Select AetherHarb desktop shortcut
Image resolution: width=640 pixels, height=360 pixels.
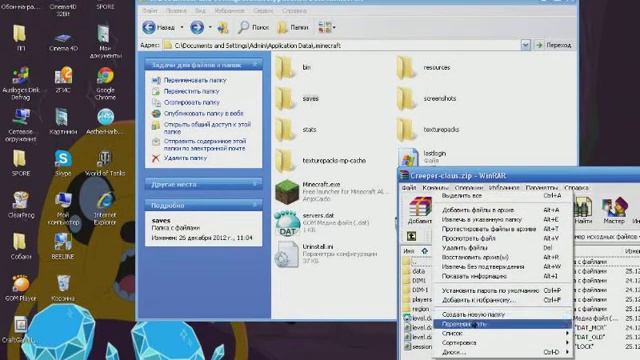tap(105, 121)
